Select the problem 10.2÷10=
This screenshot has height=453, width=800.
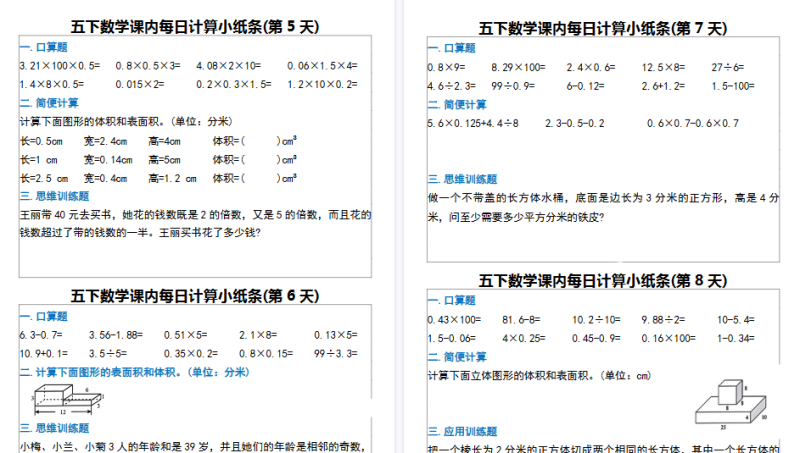tap(596, 320)
